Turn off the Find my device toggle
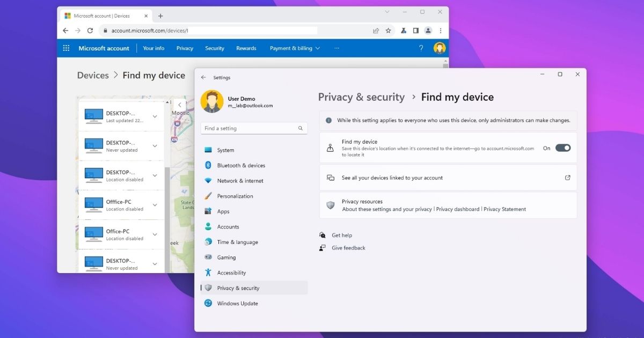This screenshot has width=644, height=338. coord(563,148)
